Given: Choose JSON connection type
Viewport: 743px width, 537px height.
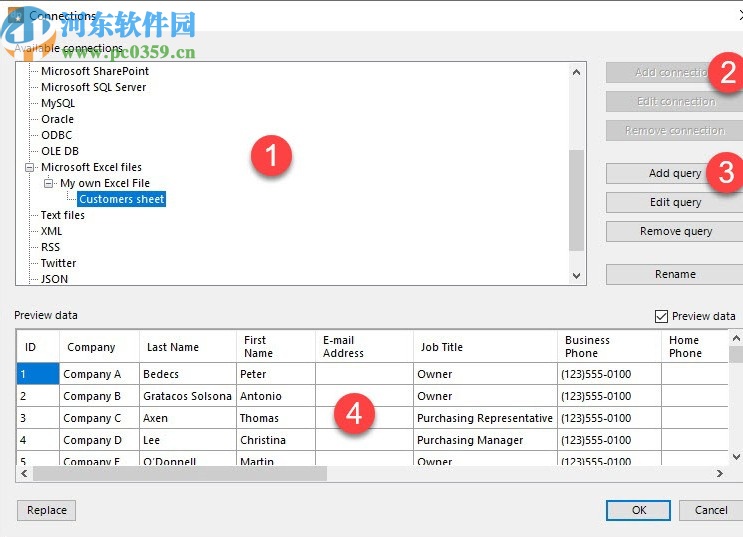Looking at the screenshot, I should tap(54, 279).
